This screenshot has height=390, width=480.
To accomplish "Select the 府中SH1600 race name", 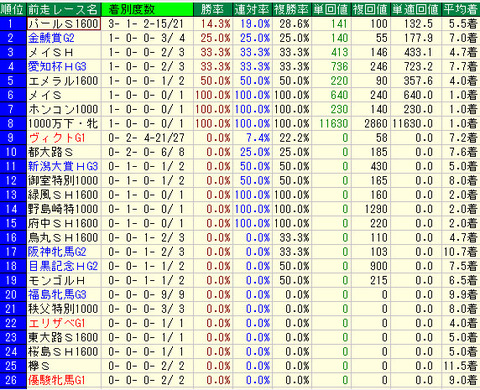I will pos(63,223).
